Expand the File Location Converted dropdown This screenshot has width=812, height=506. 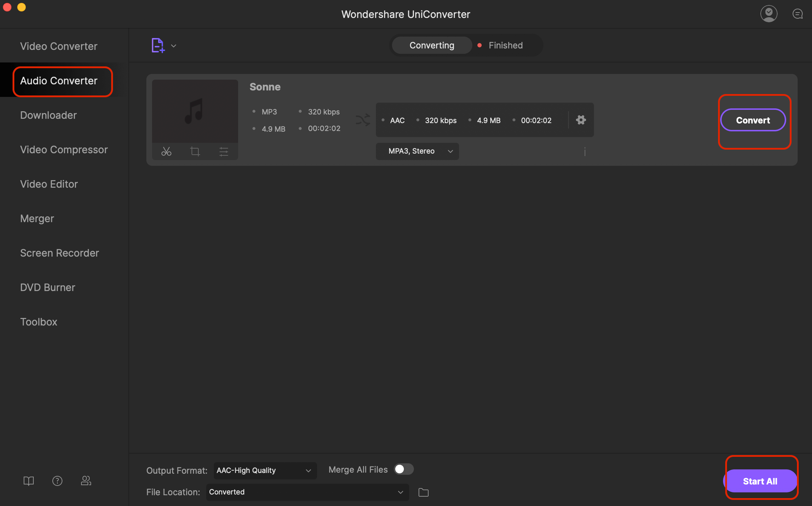[401, 492]
